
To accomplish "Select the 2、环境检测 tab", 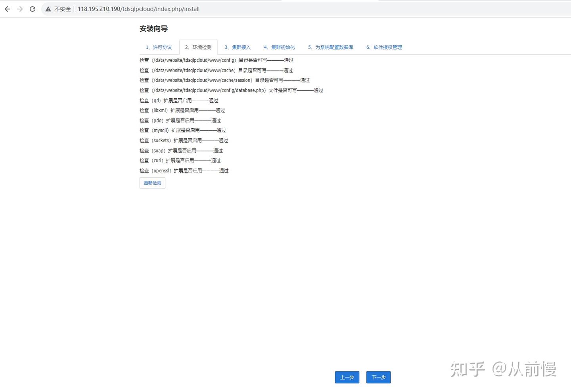I will pos(198,47).
